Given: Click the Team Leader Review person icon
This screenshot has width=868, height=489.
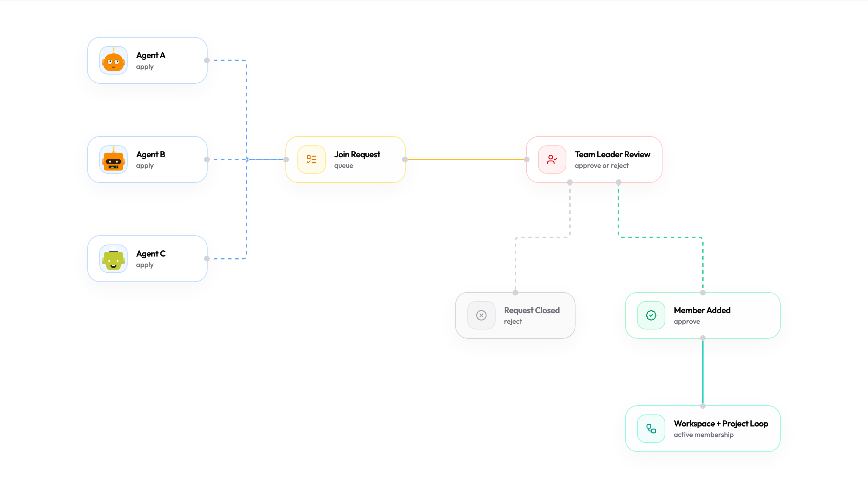Looking at the screenshot, I should 552,159.
